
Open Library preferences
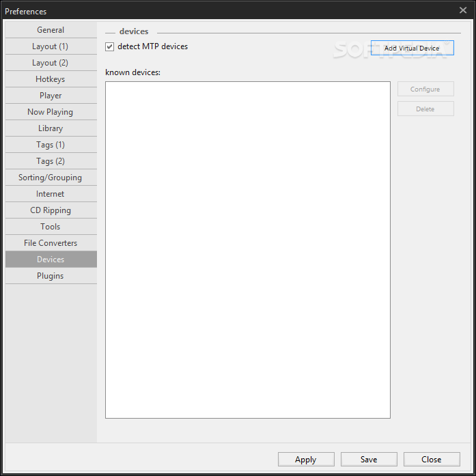click(51, 128)
